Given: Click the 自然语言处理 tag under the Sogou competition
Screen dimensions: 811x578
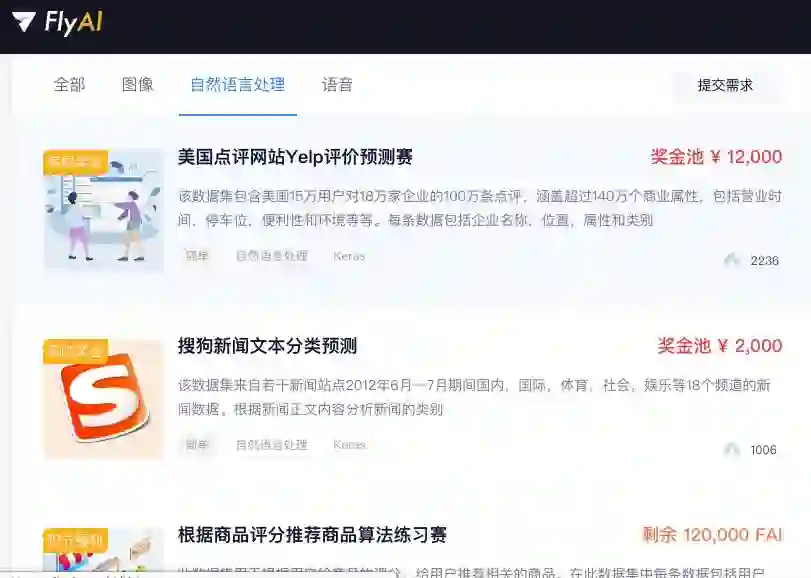Looking at the screenshot, I should [272, 445].
